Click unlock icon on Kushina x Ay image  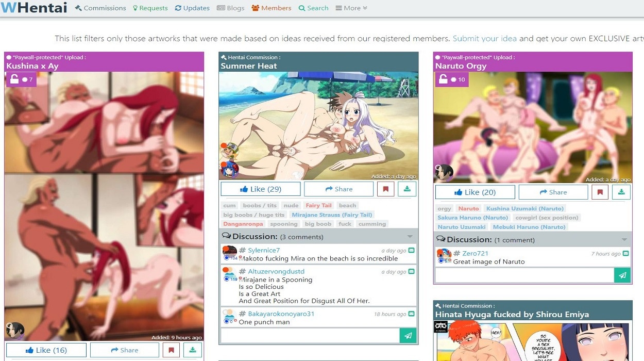click(14, 79)
